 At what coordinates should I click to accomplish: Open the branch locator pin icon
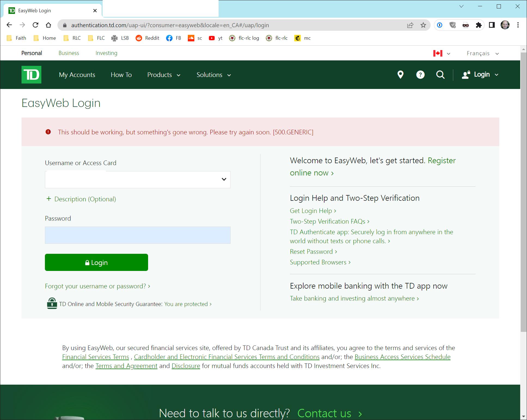[x=400, y=75]
